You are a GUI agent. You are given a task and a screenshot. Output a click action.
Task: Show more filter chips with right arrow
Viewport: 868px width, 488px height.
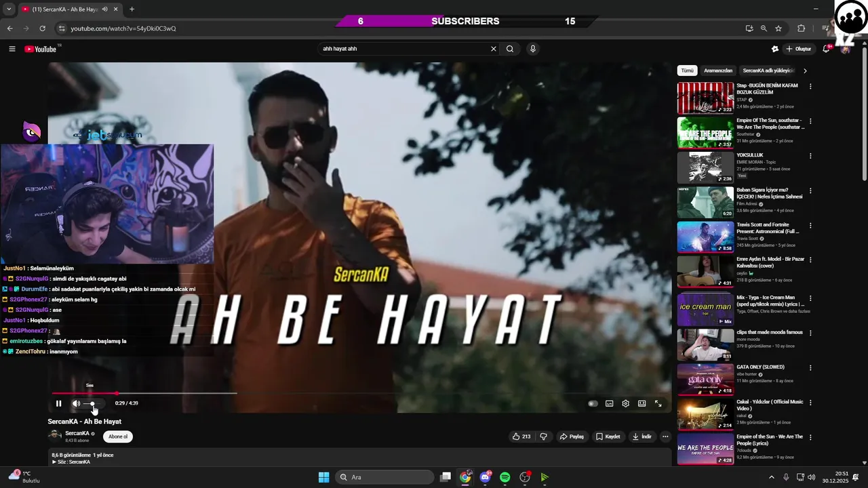click(805, 70)
